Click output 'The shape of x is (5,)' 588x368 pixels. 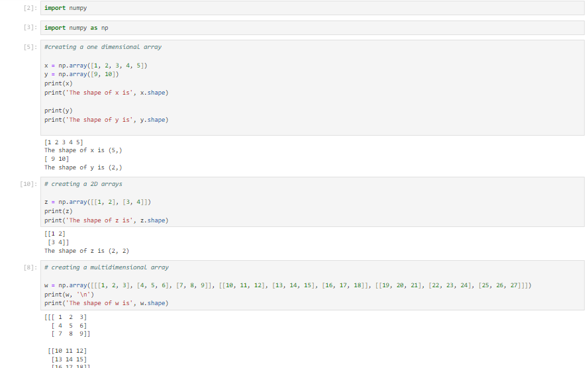click(83, 150)
